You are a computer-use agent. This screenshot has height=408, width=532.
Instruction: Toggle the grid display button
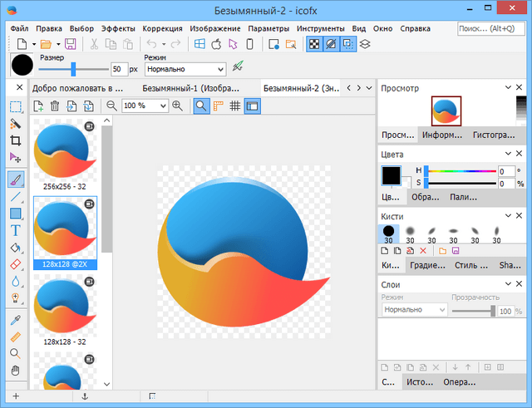pyautogui.click(x=235, y=106)
